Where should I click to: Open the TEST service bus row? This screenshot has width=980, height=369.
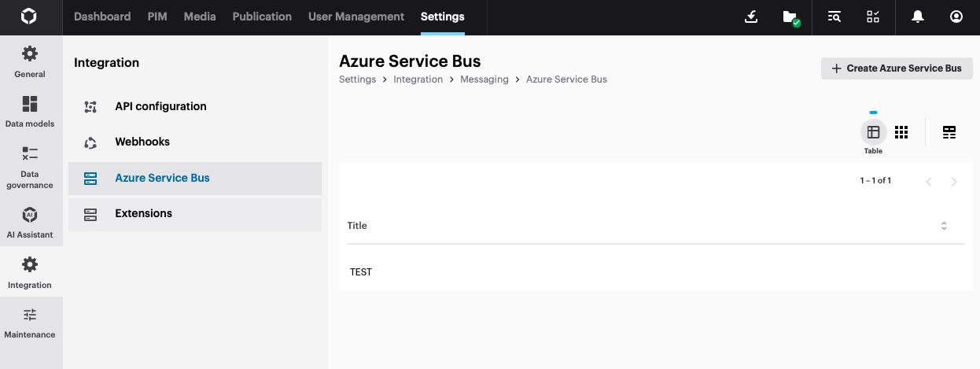(x=361, y=272)
